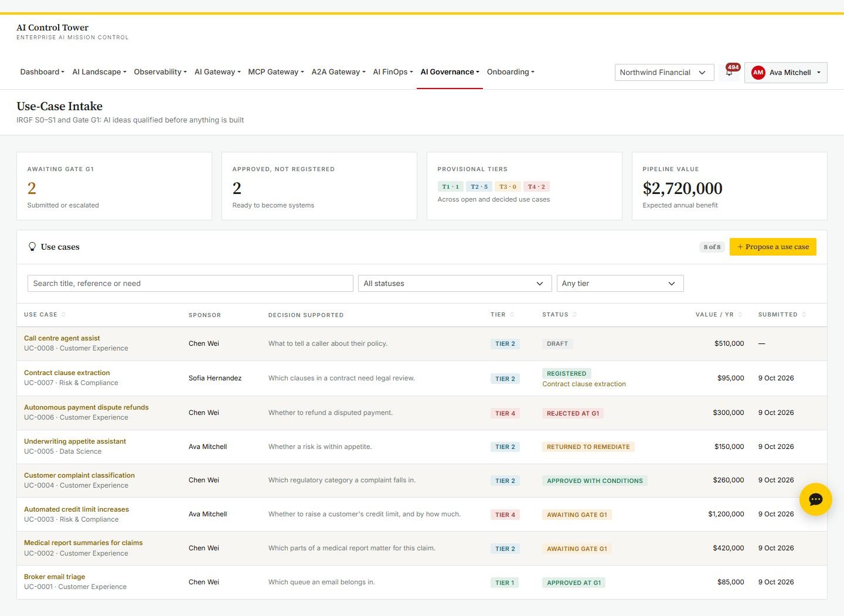Open Automated credit limit increases use case

[76, 509]
